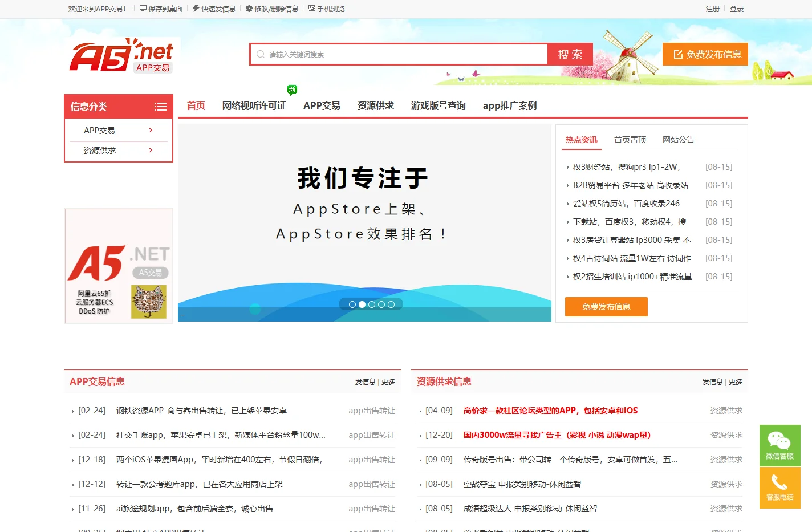
Task: Open listing 转让一款公考题库app
Action: click(200, 484)
